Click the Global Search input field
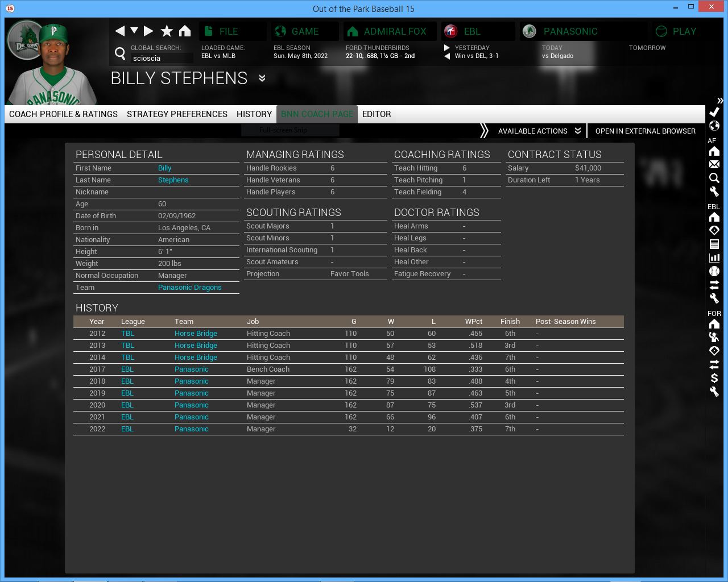 click(x=162, y=58)
